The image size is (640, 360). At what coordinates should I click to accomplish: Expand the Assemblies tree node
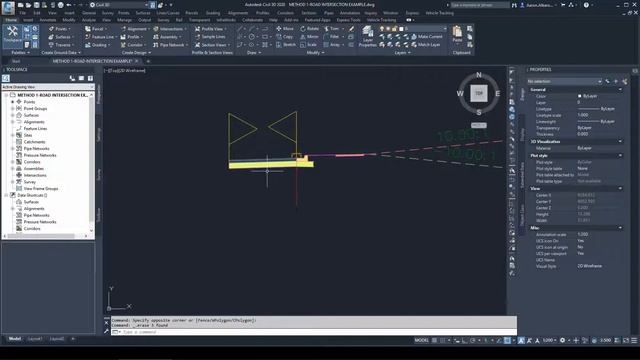[13, 169]
